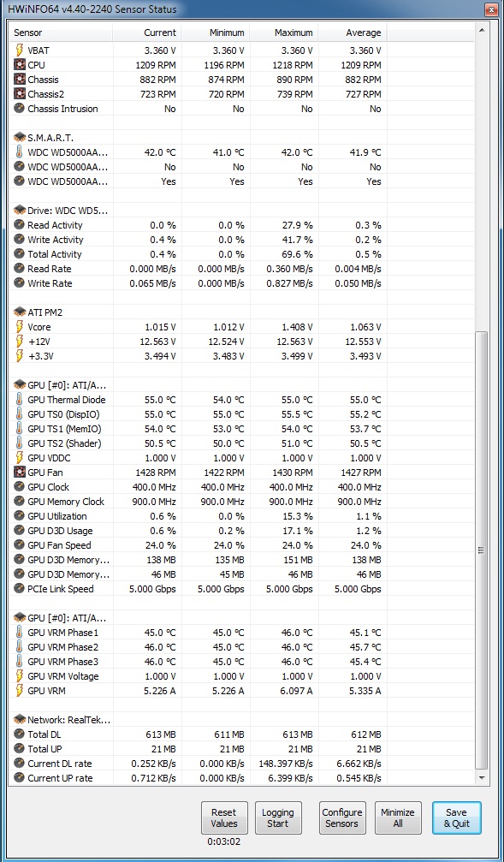Select the Chassis Intrusion row
This screenshot has height=862, width=504.
point(241,109)
